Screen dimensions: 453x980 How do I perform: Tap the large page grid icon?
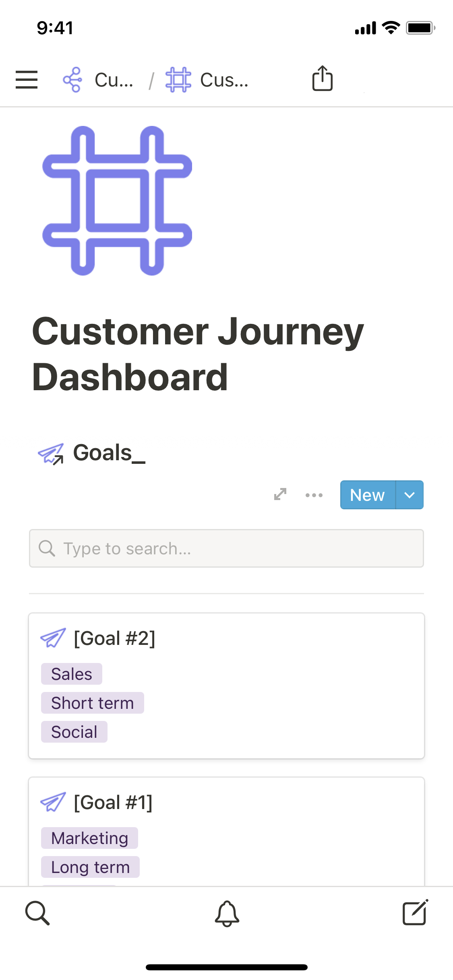click(x=117, y=200)
